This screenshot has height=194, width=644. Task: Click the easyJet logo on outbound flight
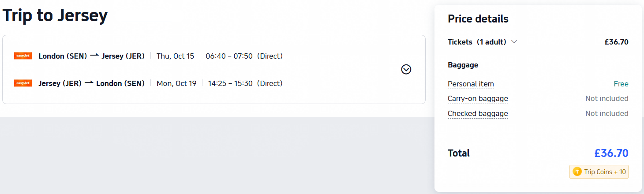point(23,56)
